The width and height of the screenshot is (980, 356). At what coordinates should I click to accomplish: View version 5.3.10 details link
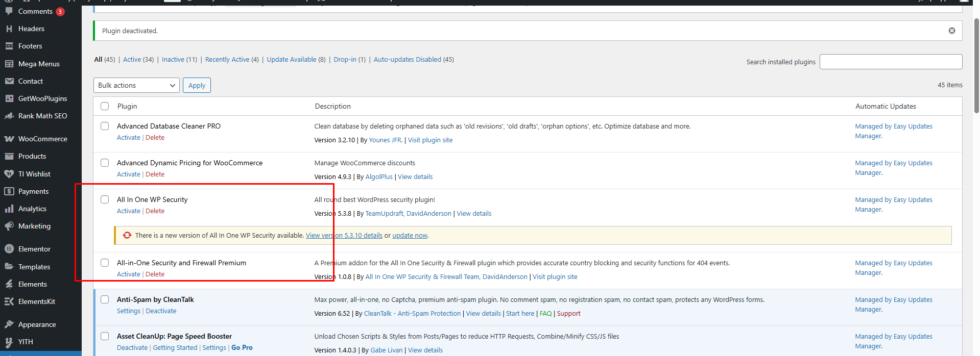[x=344, y=236]
